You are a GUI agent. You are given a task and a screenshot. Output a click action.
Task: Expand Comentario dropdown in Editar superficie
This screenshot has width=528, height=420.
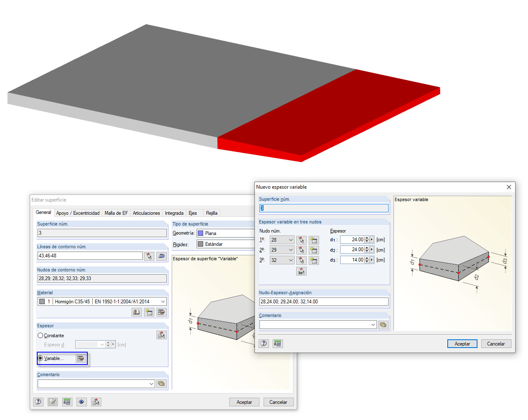pos(151,384)
